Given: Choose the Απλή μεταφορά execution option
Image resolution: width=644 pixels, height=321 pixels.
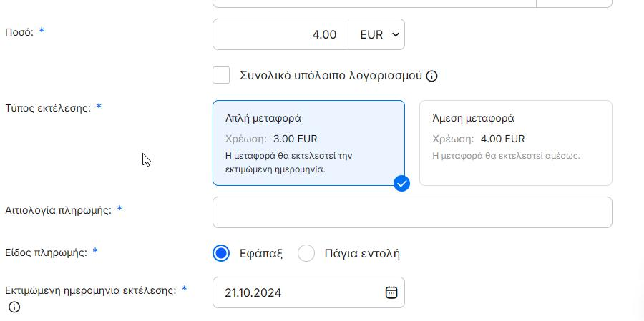Looking at the screenshot, I should [308, 143].
